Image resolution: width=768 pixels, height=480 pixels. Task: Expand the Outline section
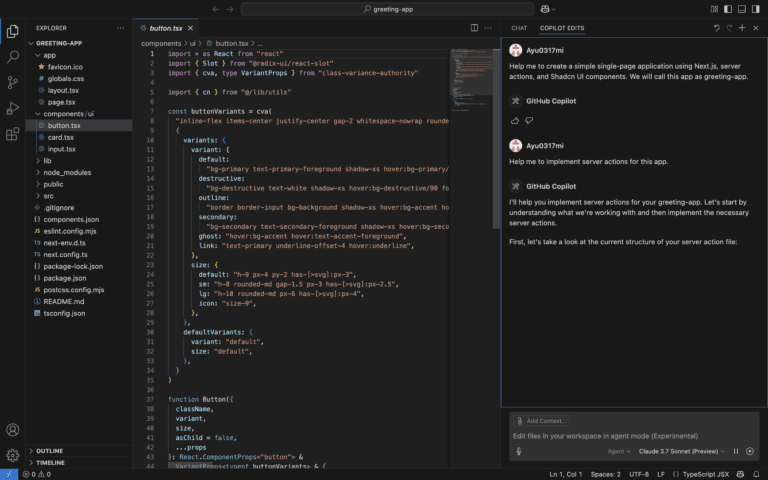click(x=49, y=451)
